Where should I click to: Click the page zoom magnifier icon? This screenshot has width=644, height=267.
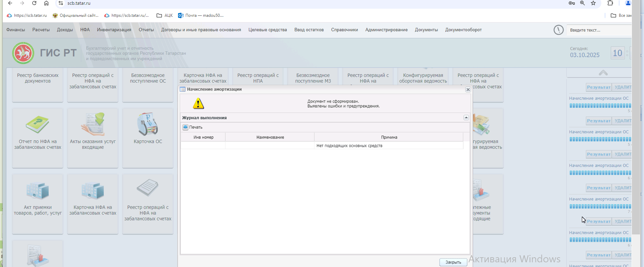583,3
